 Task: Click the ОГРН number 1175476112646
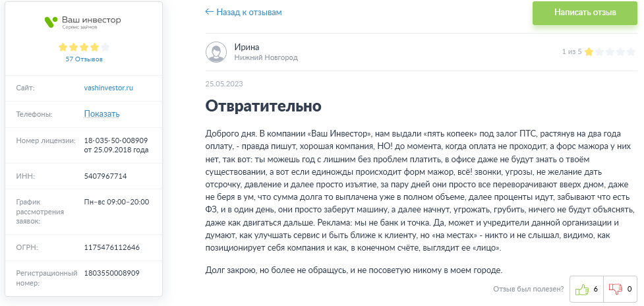(x=111, y=247)
